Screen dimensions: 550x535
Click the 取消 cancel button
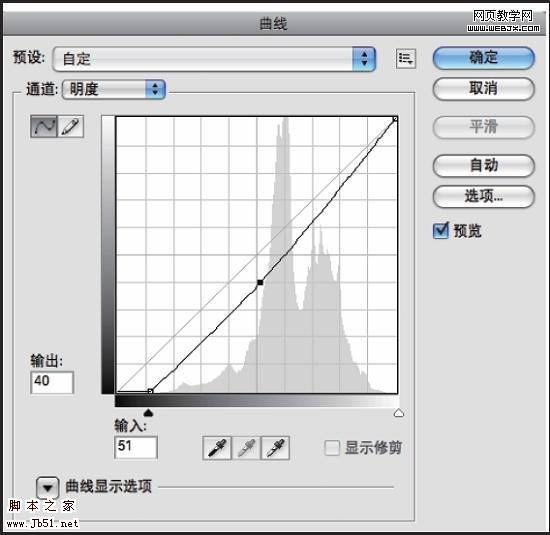tap(484, 88)
